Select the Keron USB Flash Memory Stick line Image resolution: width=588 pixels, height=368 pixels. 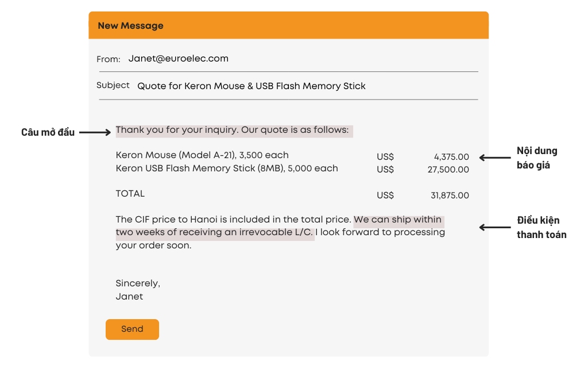point(227,168)
